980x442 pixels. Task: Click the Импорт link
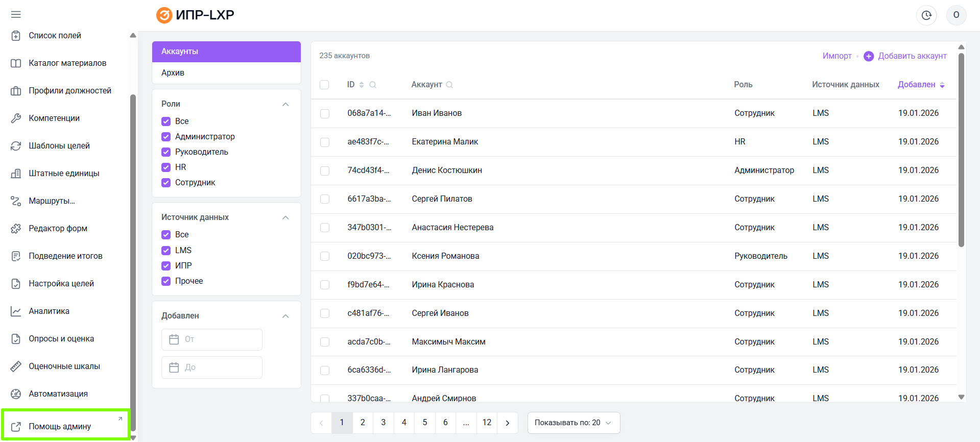coord(836,56)
